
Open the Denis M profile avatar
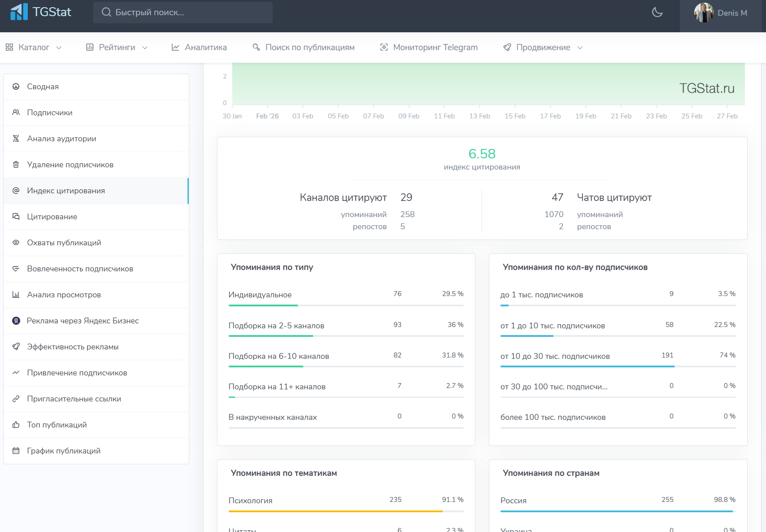point(704,13)
